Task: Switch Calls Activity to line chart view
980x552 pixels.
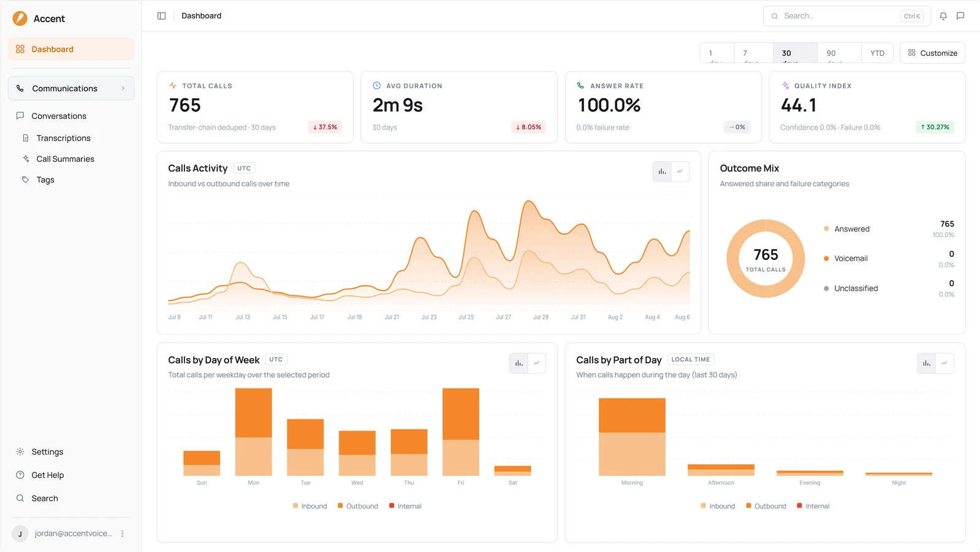Action: coord(680,172)
